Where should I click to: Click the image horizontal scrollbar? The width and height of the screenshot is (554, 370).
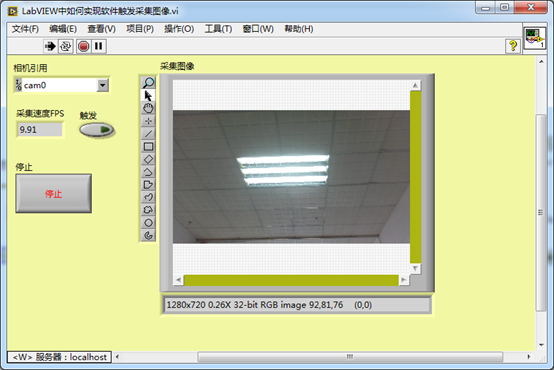coord(291,280)
